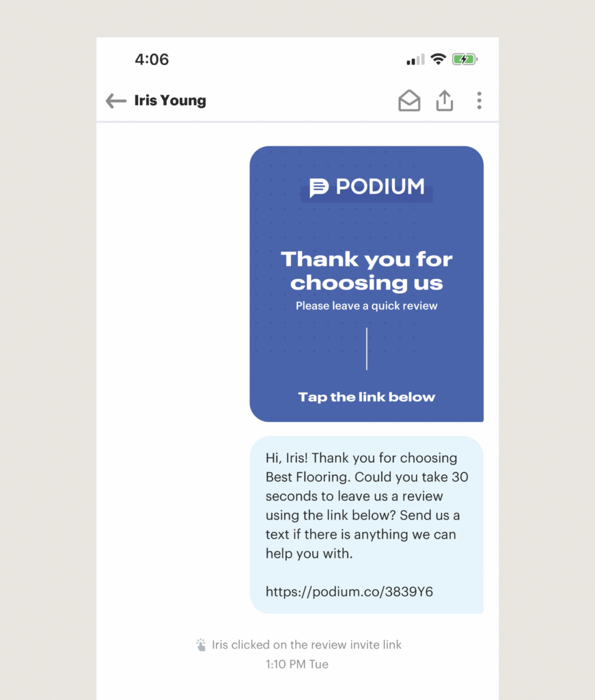Tap the Wi-Fi status icon
595x700 pixels.
438,59
